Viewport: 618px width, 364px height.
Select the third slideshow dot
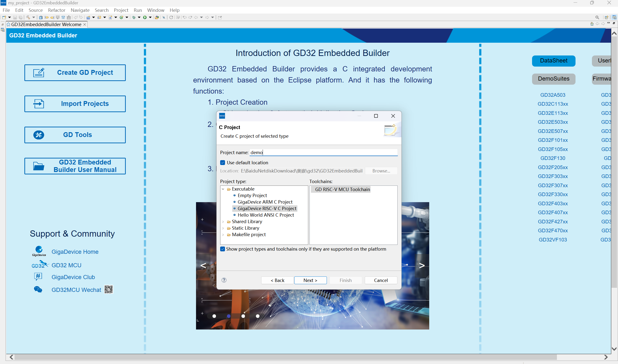(243, 316)
